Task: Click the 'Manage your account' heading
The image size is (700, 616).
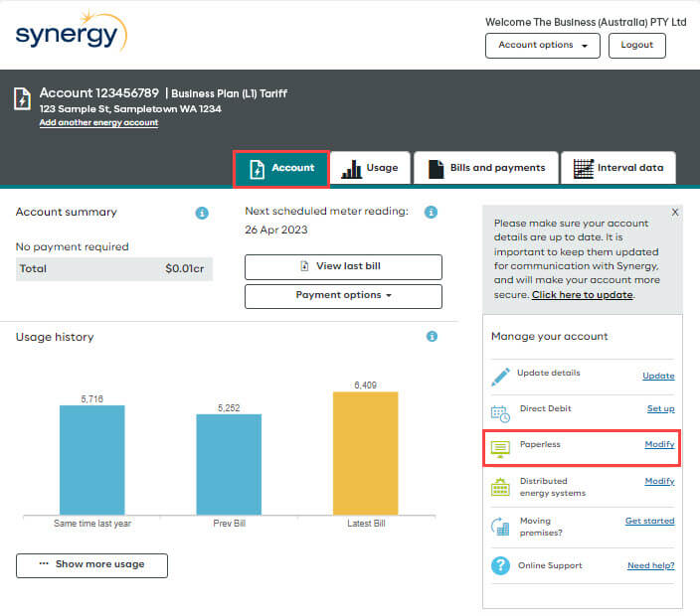Action: (x=550, y=337)
